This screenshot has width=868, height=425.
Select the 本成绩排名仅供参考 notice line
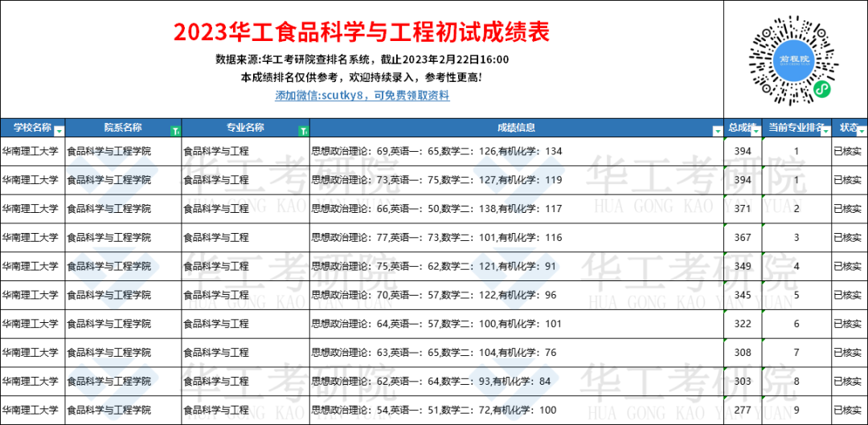click(362, 77)
